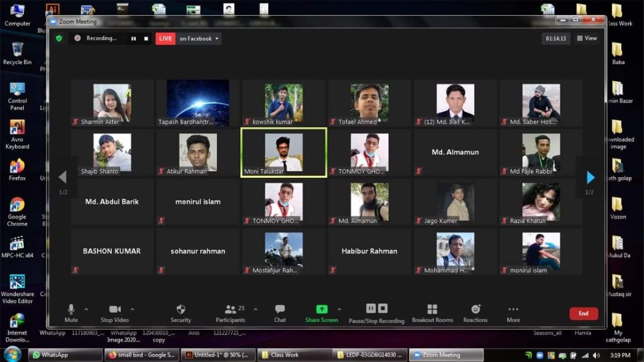Toggle Stop Video camera

114,309
